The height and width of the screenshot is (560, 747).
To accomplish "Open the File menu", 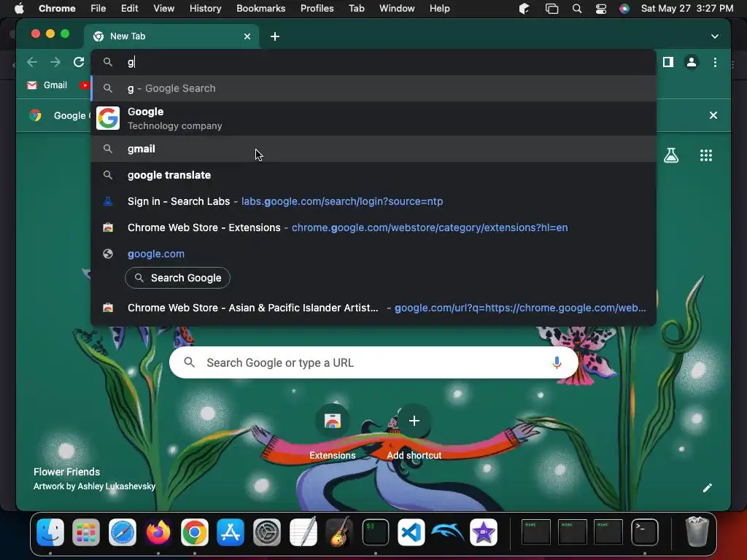I will 98,8.
